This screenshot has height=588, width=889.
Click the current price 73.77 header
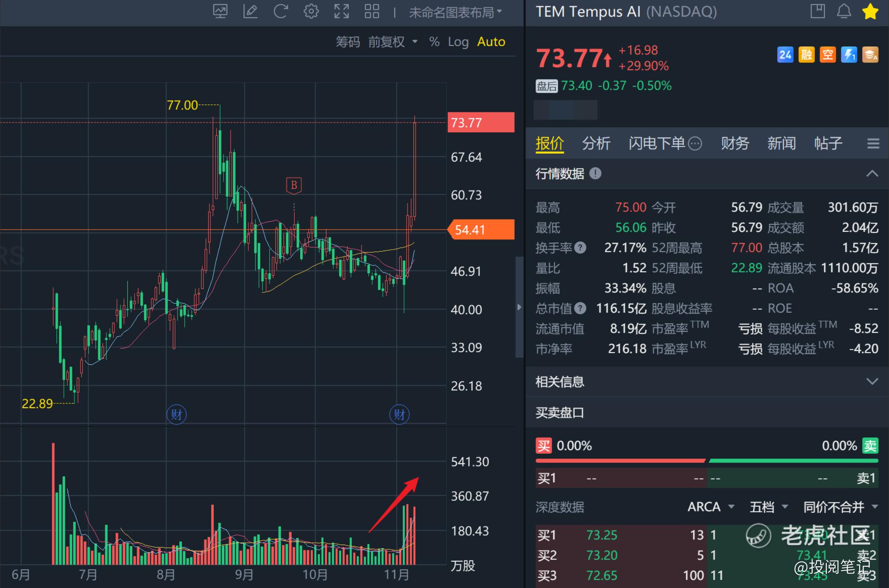coord(569,58)
